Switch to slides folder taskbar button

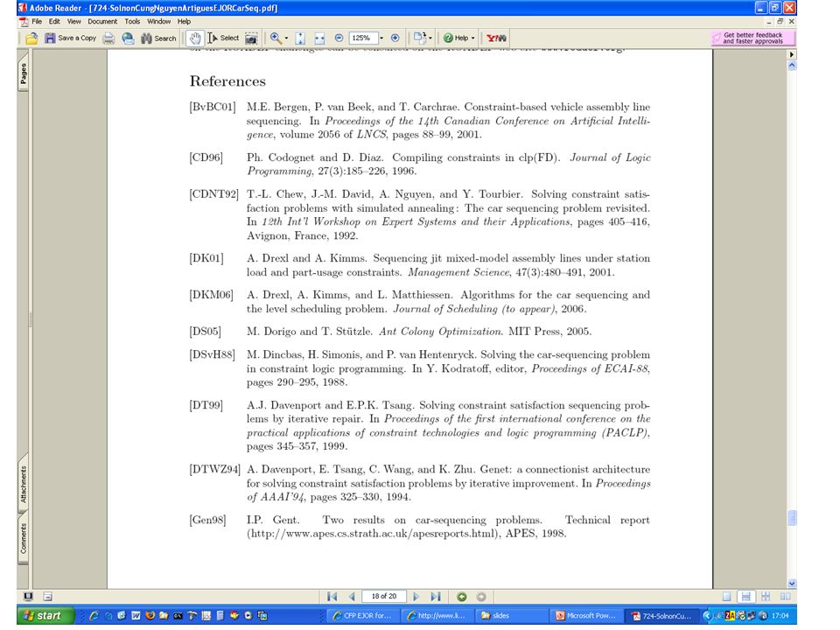(512, 616)
